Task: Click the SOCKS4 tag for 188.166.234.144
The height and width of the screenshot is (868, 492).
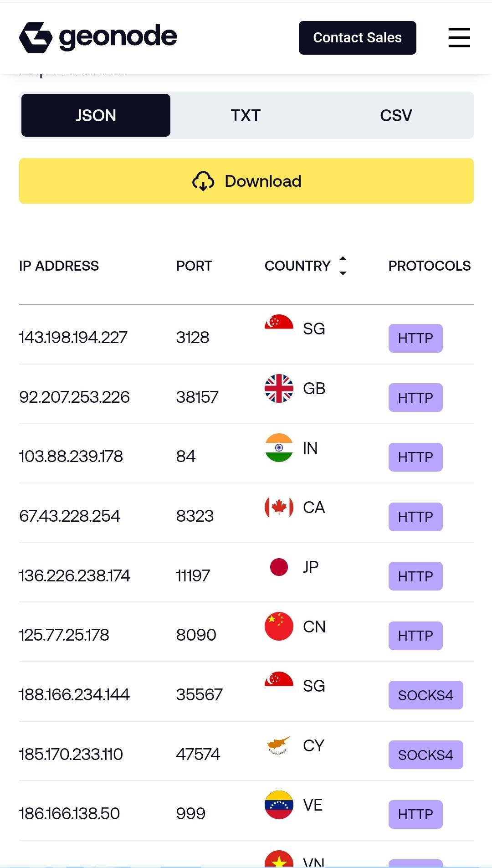Action: [425, 695]
